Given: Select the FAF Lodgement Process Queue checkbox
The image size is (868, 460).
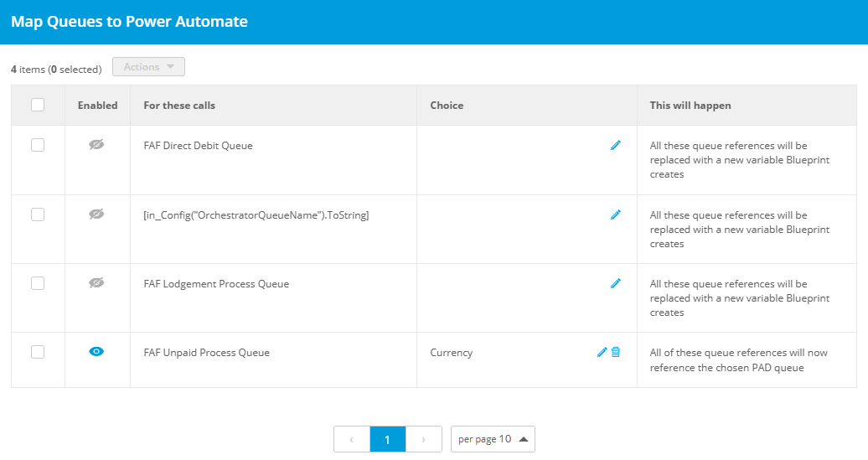Looking at the screenshot, I should point(38,283).
